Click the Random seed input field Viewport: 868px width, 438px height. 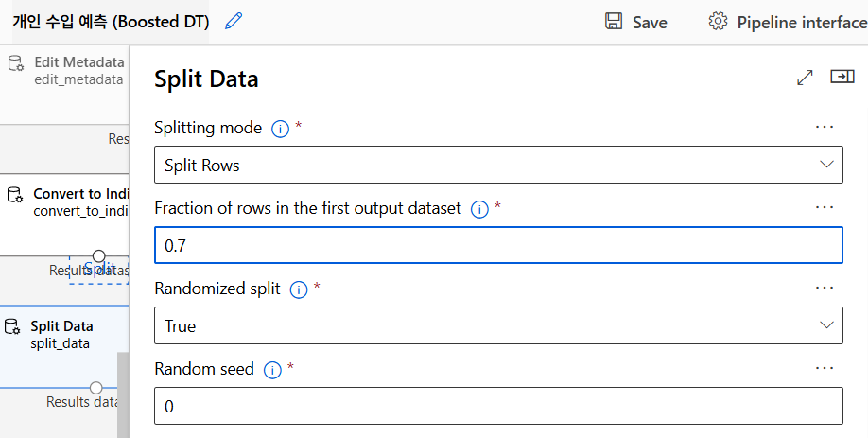coord(497,406)
